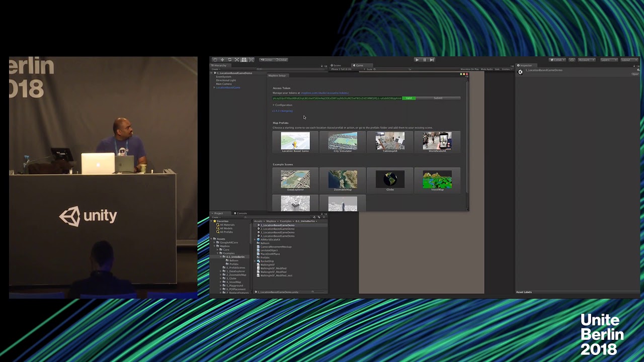Viewport: 644px width, 362px height.
Task: Open the Account dropdown
Action: [x=586, y=60]
